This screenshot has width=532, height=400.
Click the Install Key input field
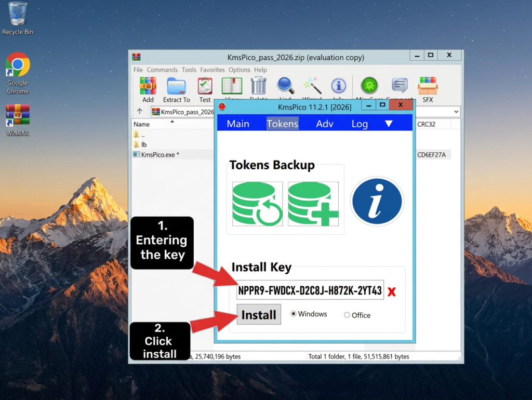[310, 290]
